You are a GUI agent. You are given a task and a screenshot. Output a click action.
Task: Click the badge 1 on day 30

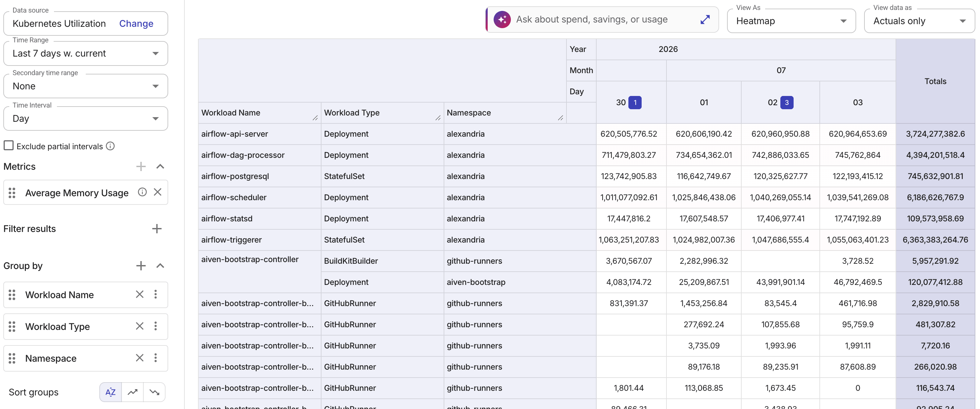(x=635, y=102)
